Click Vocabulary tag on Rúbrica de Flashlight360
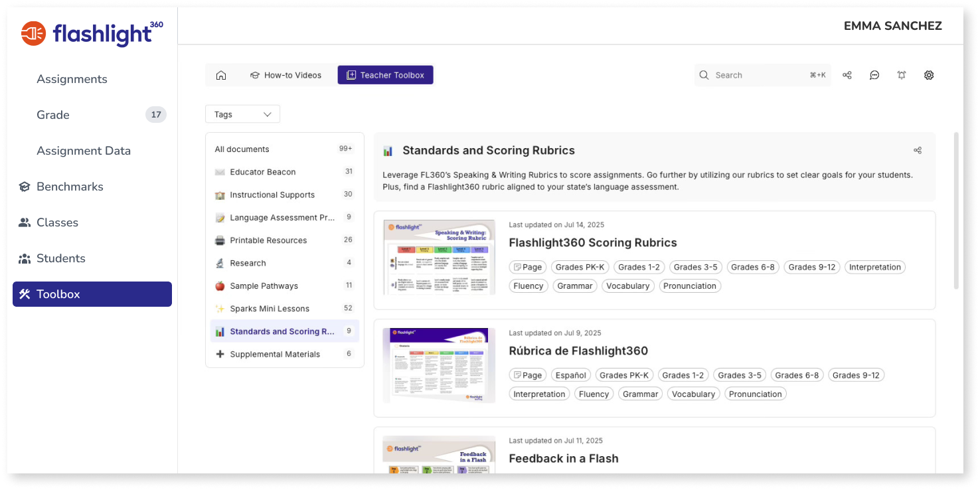 click(x=693, y=394)
